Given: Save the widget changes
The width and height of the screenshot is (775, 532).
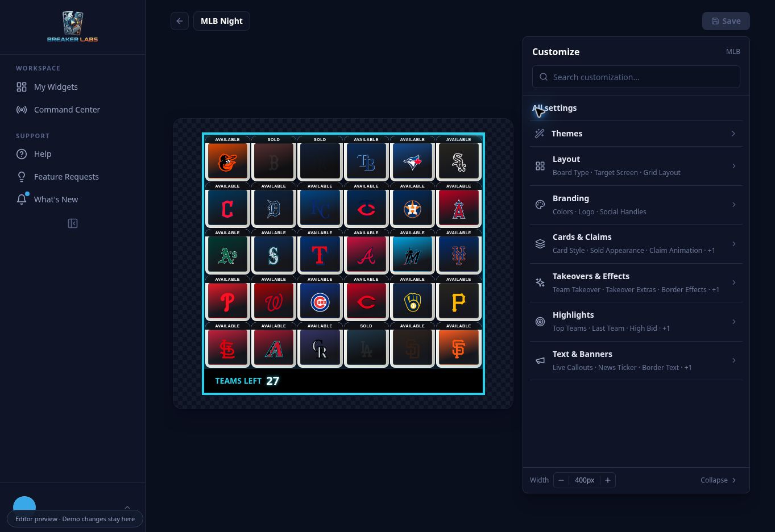Looking at the screenshot, I should (x=726, y=21).
